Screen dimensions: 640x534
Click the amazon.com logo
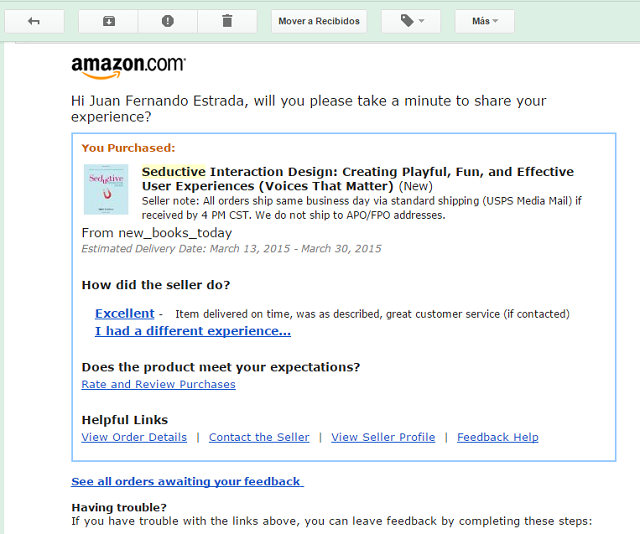[128, 67]
